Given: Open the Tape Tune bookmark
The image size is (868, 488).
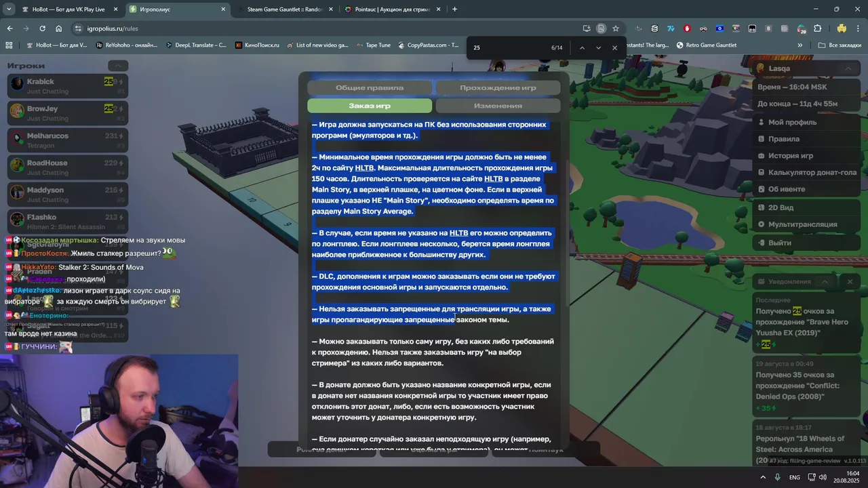Looking at the screenshot, I should coord(373,45).
